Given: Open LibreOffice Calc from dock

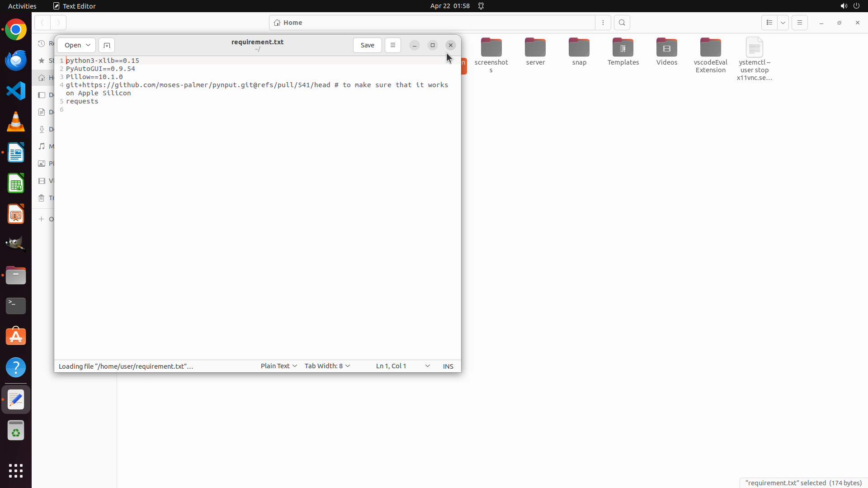Looking at the screenshot, I should 16,183.
